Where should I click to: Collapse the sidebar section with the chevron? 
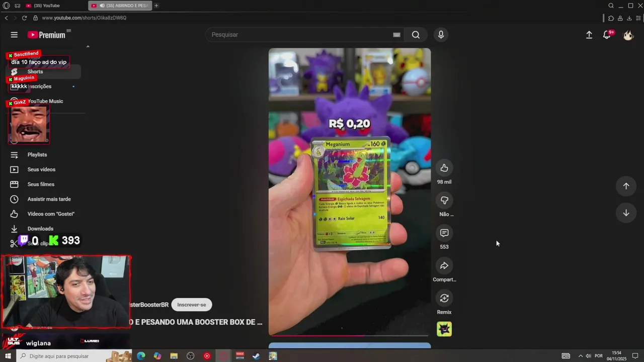(88, 46)
